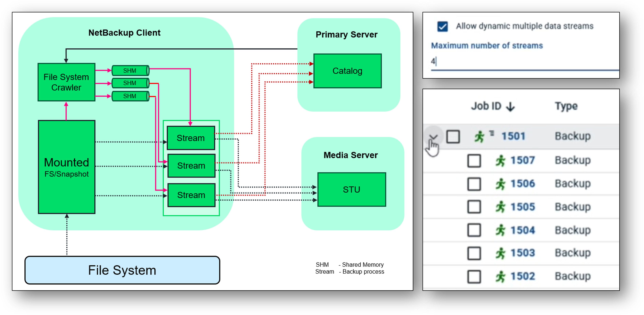The width and height of the screenshot is (644, 315).
Task: Click Backup type cell of job 1504
Action: 573,230
